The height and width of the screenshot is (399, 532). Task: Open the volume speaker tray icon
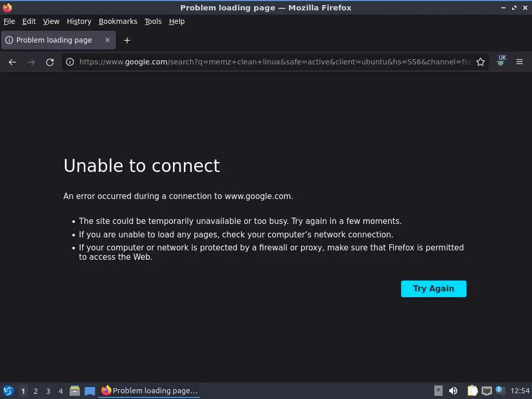point(453,391)
